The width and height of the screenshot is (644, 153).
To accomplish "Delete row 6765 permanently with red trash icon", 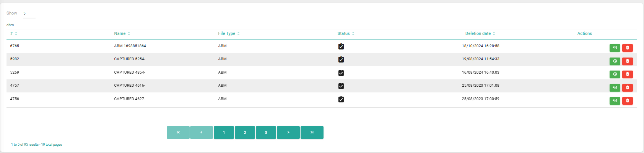I will [627, 48].
